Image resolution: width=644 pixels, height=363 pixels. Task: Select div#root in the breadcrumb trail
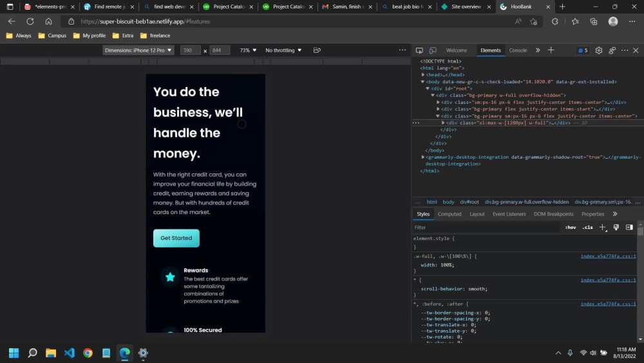click(469, 202)
